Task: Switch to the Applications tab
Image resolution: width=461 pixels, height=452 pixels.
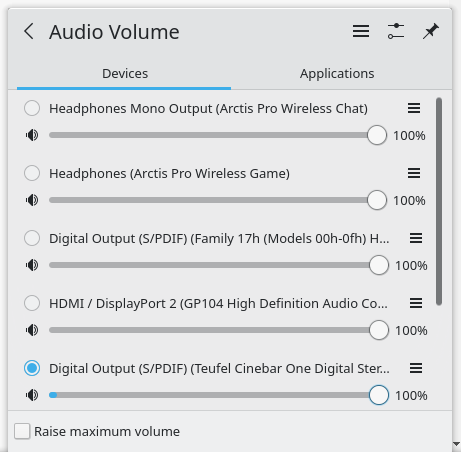Action: click(337, 73)
